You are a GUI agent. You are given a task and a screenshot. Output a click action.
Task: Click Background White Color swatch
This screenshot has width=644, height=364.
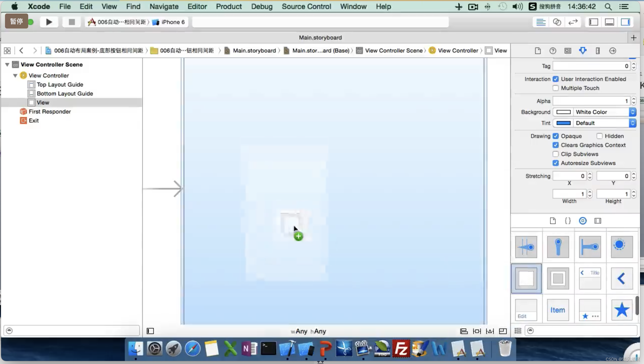click(x=564, y=111)
